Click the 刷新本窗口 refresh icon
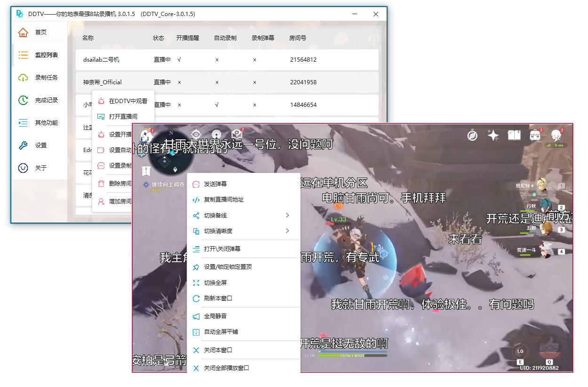This screenshot has width=588, height=387. coord(196,298)
